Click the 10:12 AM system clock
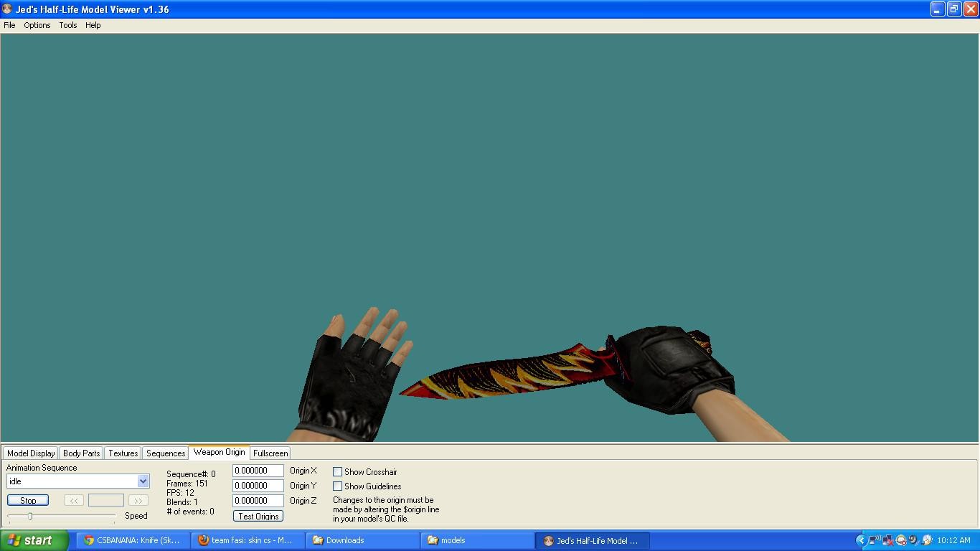This screenshot has height=551, width=980. (x=953, y=540)
